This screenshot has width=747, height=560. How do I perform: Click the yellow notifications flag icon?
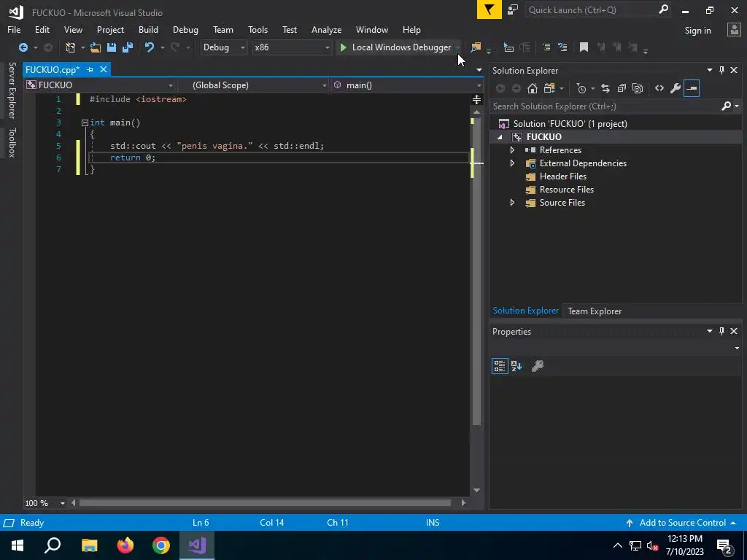[x=489, y=9]
